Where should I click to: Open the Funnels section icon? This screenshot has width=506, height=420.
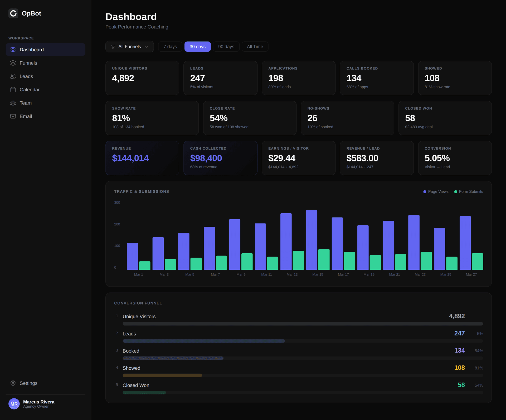coord(13,63)
